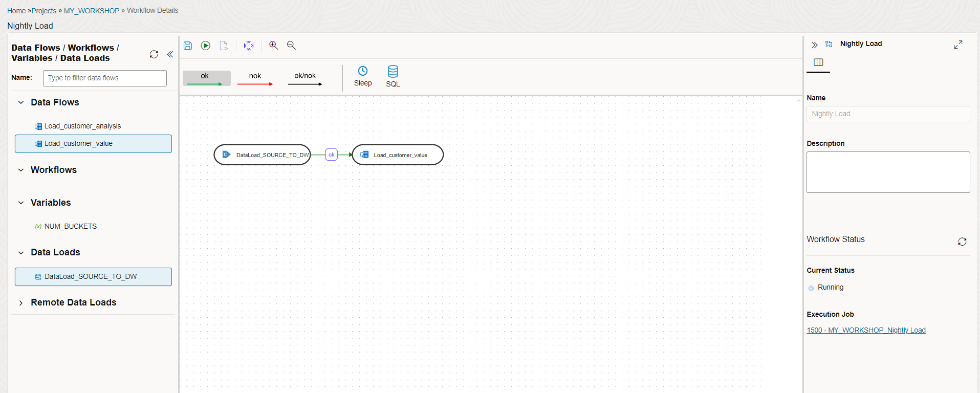Click into the Description text area
The width and height of the screenshot is (980, 393).
click(x=888, y=172)
